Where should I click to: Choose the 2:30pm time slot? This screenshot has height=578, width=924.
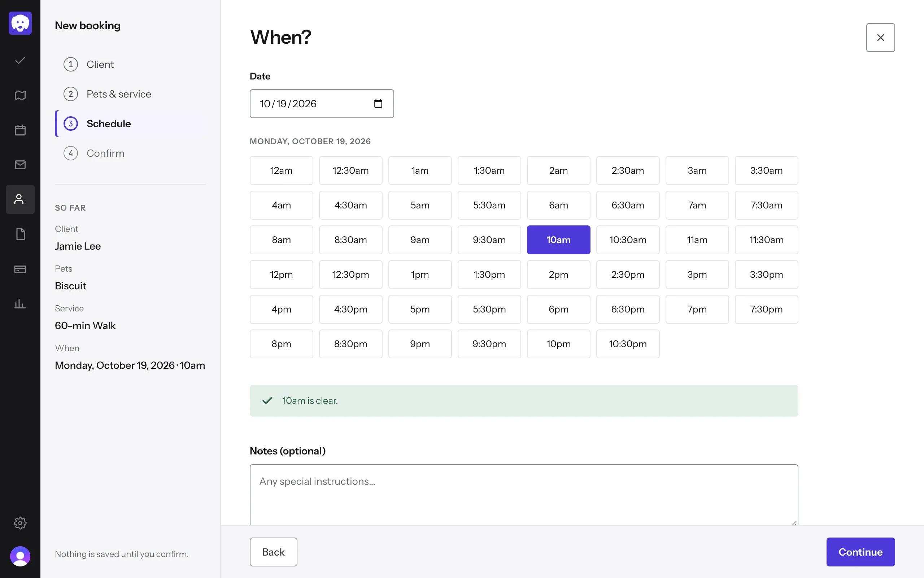tap(628, 275)
